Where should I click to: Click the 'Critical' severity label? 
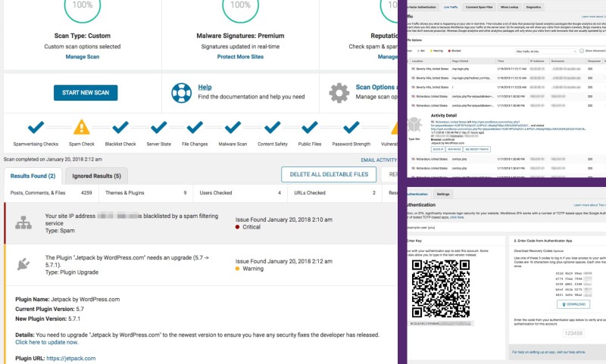coord(251,227)
